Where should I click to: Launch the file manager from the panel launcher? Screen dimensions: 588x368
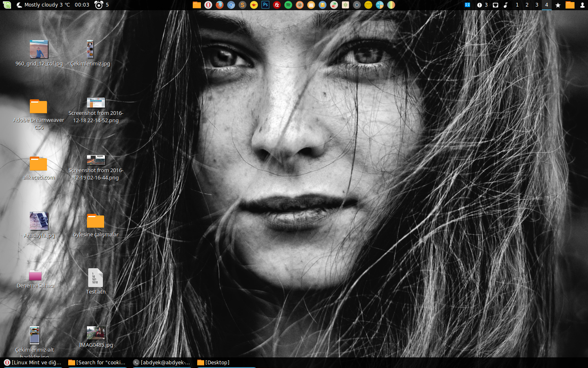tap(197, 5)
